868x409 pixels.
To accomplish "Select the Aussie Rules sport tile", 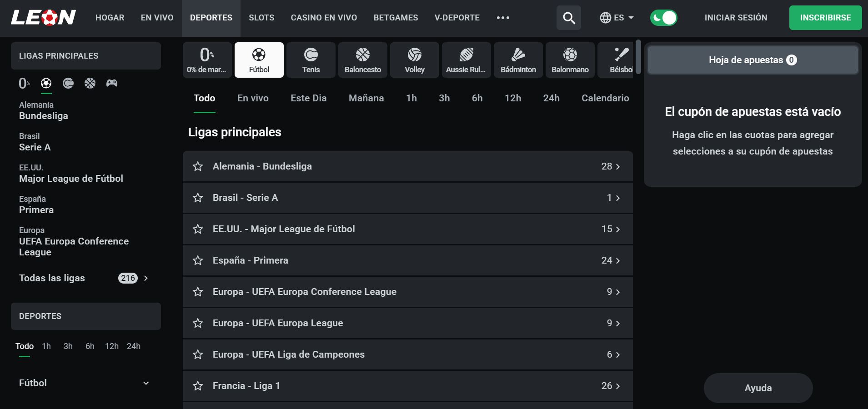I will click(x=467, y=60).
